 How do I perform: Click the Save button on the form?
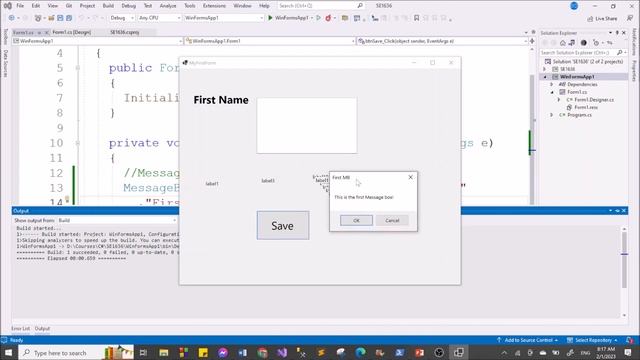click(x=283, y=225)
